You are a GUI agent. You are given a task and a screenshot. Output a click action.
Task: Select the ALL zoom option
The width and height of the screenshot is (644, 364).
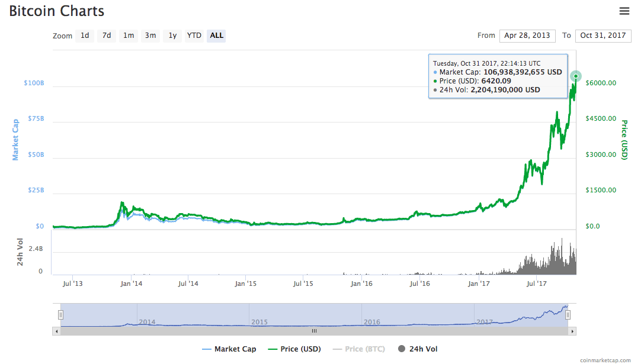pos(217,36)
